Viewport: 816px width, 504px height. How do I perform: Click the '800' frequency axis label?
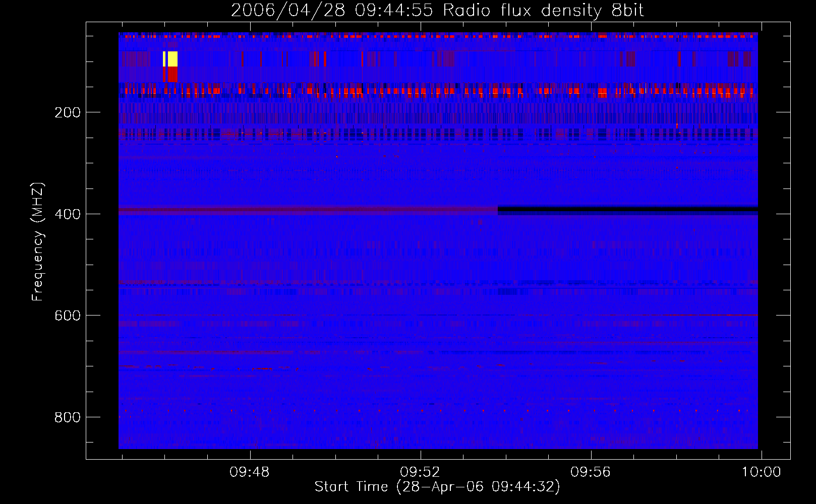(68, 417)
